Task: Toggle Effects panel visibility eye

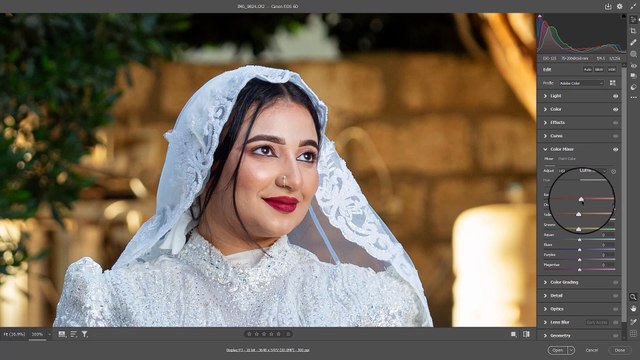Action: [615, 122]
